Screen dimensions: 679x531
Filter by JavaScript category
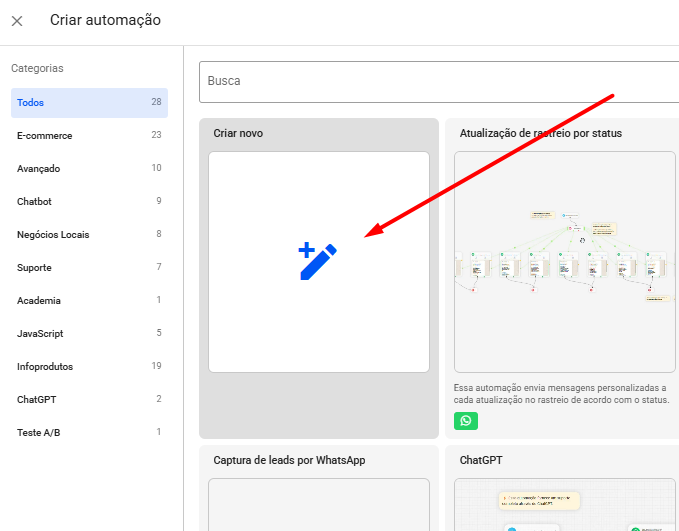click(x=89, y=334)
